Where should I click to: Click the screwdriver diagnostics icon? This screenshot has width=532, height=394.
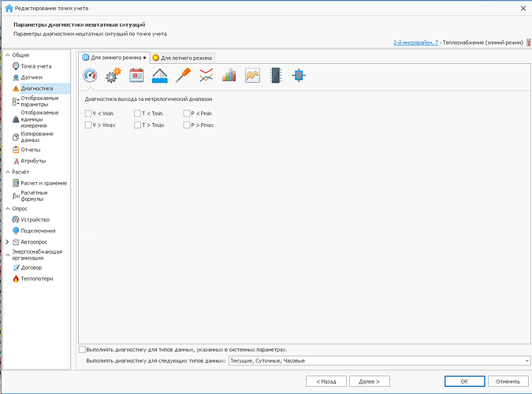(x=183, y=76)
